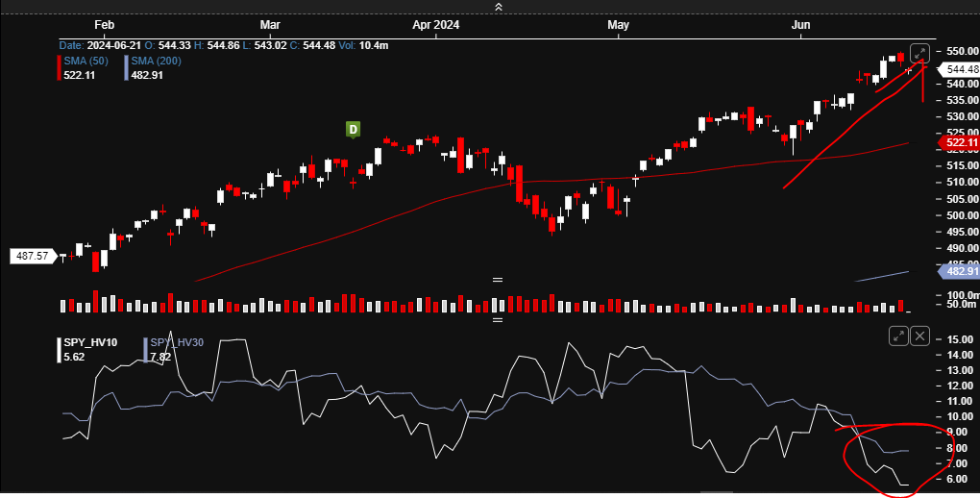Click the Feb label on the time axis
The image size is (980, 498).
coord(105,25)
